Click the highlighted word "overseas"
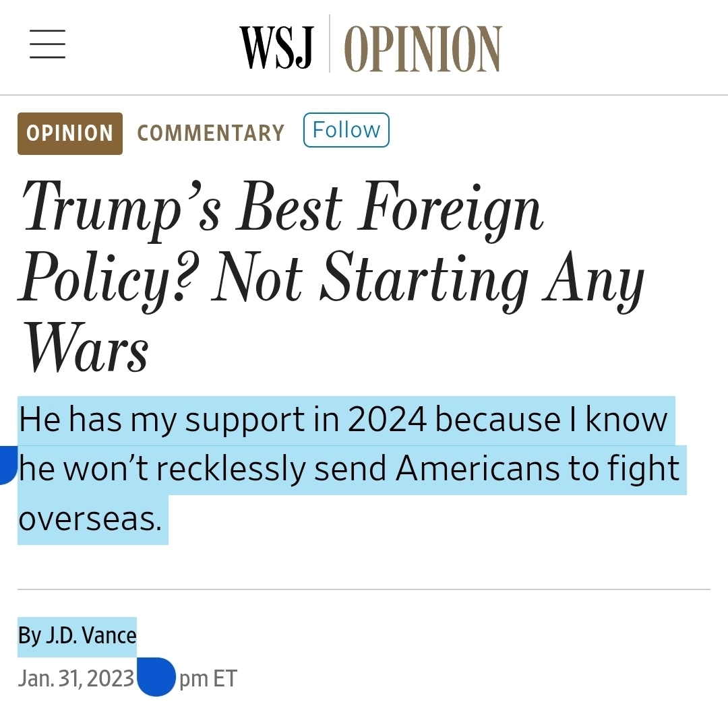The height and width of the screenshot is (708, 728). click(x=90, y=519)
